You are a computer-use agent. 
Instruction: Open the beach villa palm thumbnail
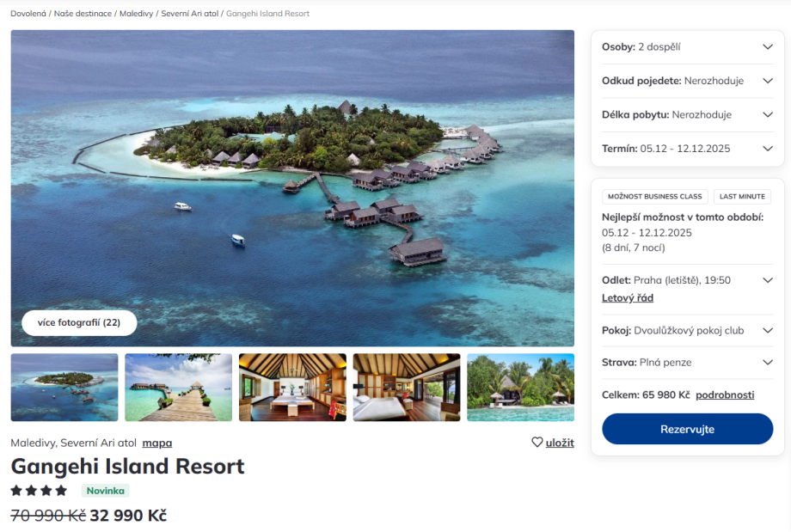pos(520,388)
